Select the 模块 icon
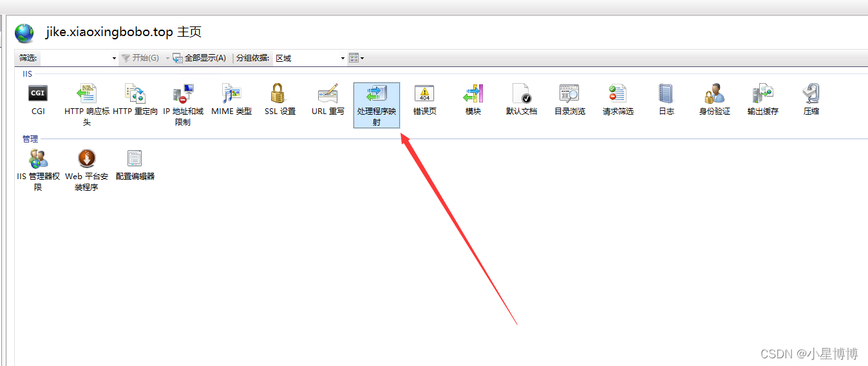Image resolution: width=868 pixels, height=366 pixels. pos(473,93)
